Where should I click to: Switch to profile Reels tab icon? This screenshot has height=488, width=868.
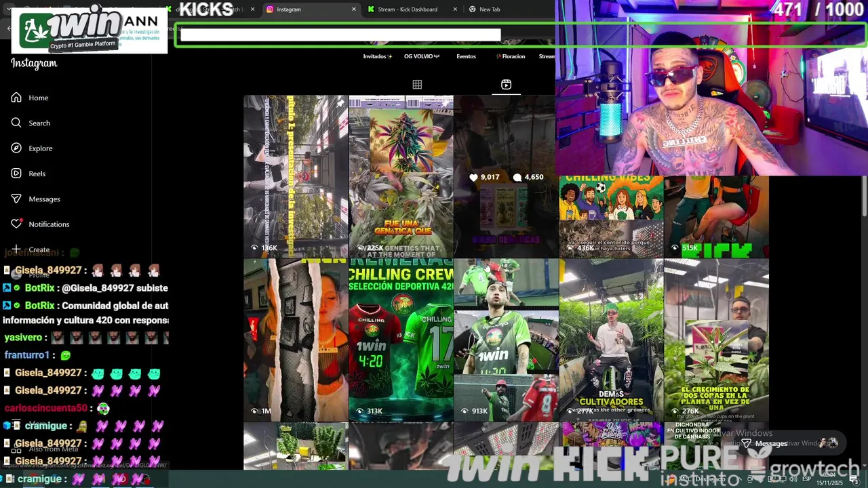pos(506,84)
